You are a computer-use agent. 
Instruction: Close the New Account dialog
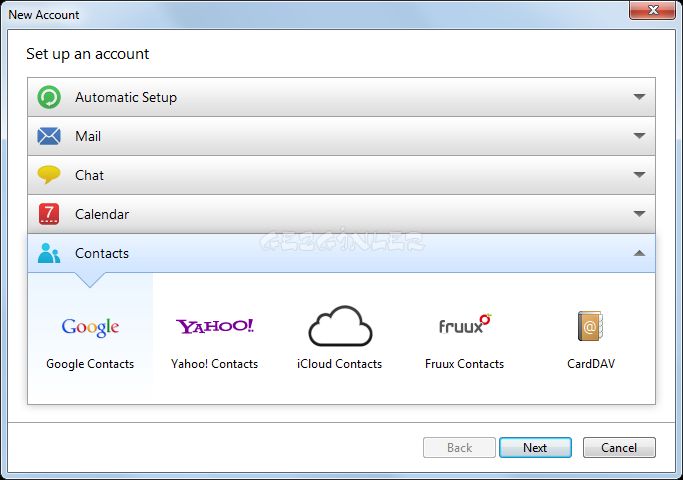click(653, 10)
